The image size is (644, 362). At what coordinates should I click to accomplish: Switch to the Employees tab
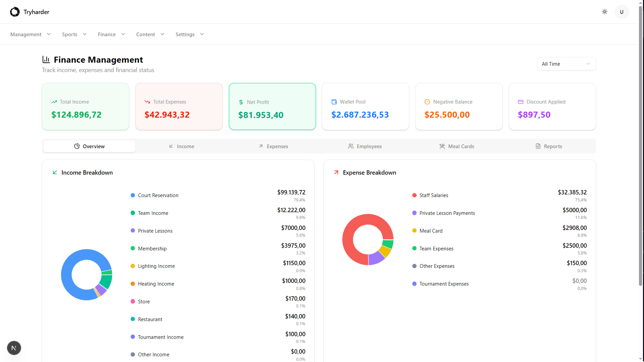(x=365, y=146)
